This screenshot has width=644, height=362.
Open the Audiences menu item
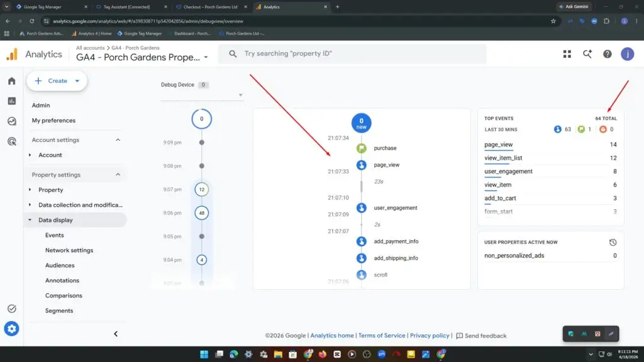click(x=60, y=266)
